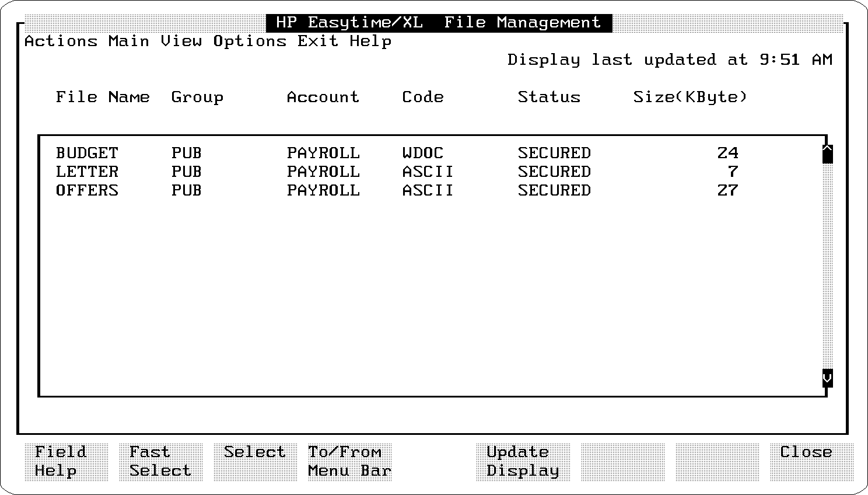Open the Exit menu
The image size is (868, 495).
pos(317,41)
